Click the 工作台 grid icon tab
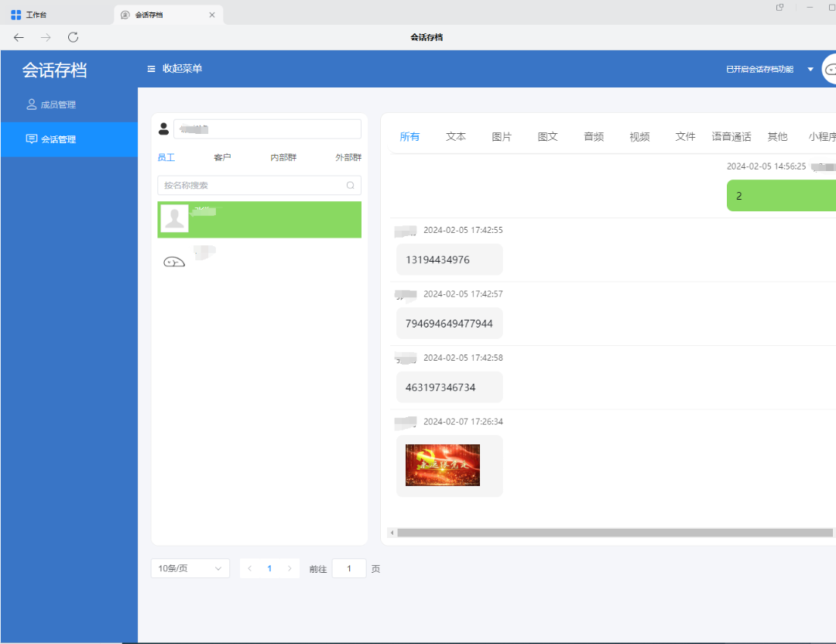 (x=16, y=15)
